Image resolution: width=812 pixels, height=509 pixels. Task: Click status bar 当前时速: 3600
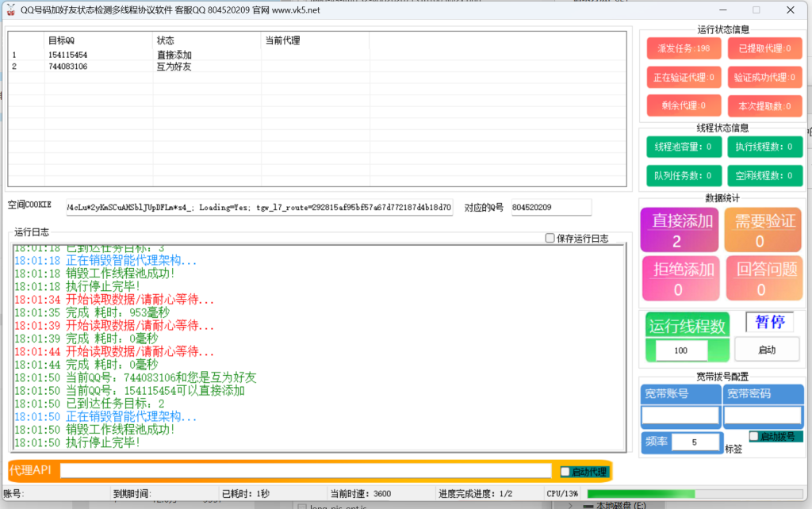coord(361,494)
